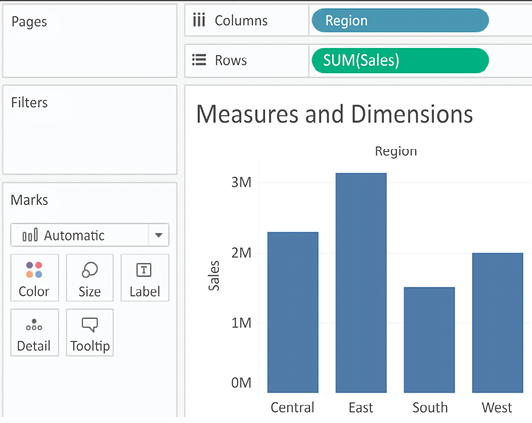Image resolution: width=532 pixels, height=423 pixels.
Task: Click the Region header above chart
Action: [396, 151]
